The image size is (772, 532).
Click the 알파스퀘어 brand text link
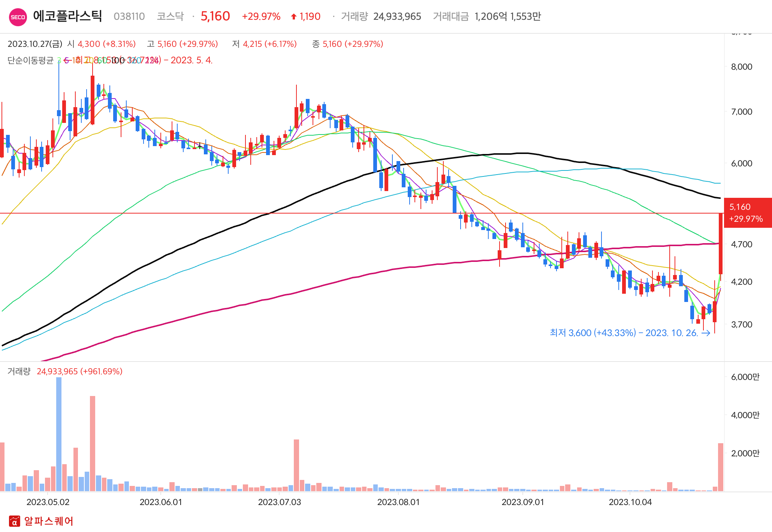click(49, 521)
